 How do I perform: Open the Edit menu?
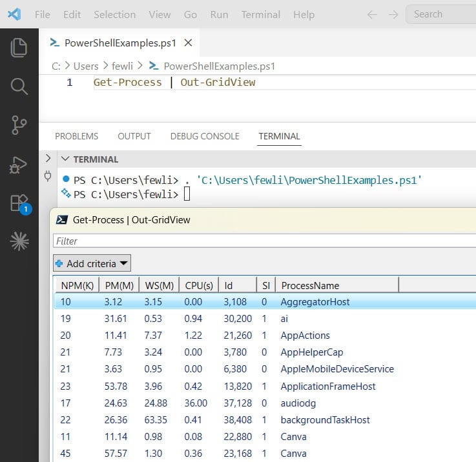(72, 15)
